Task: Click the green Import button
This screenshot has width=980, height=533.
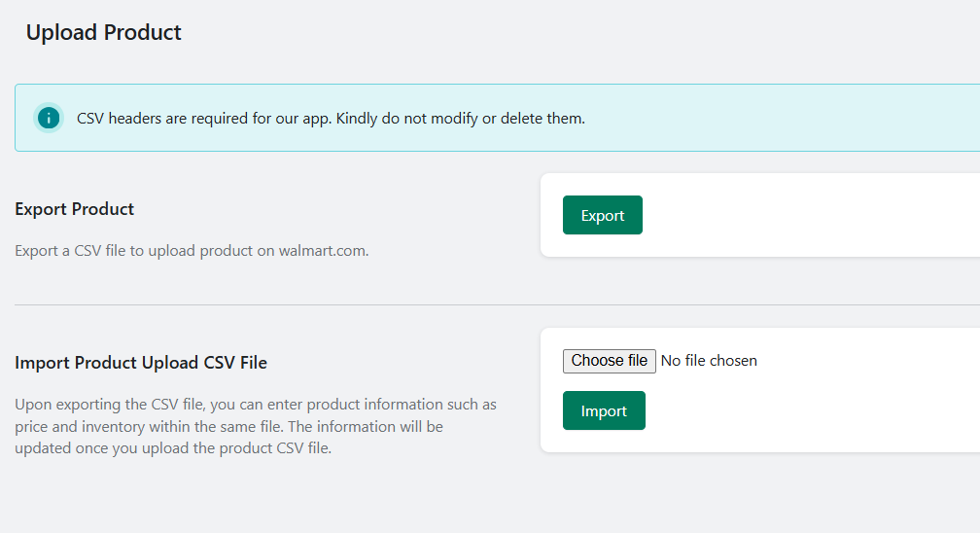Action: [x=603, y=410]
